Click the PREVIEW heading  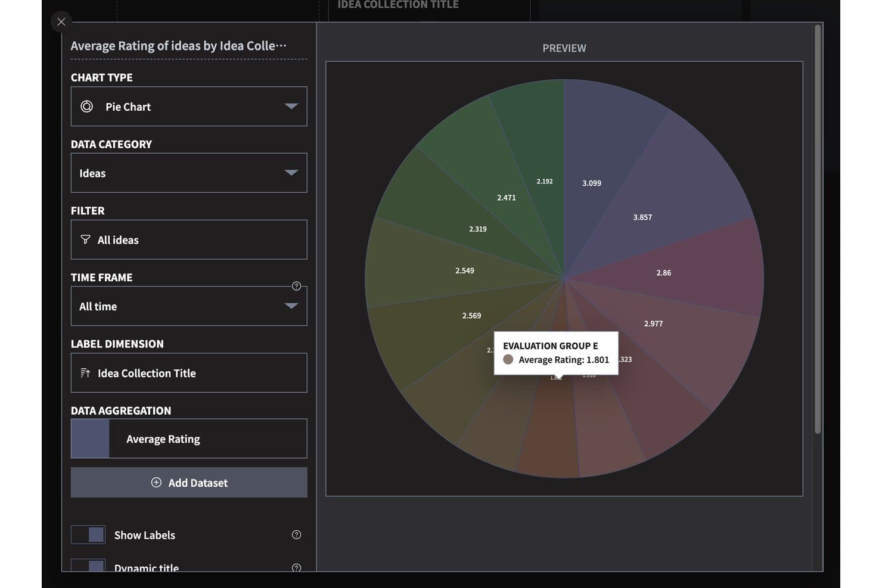[564, 48]
